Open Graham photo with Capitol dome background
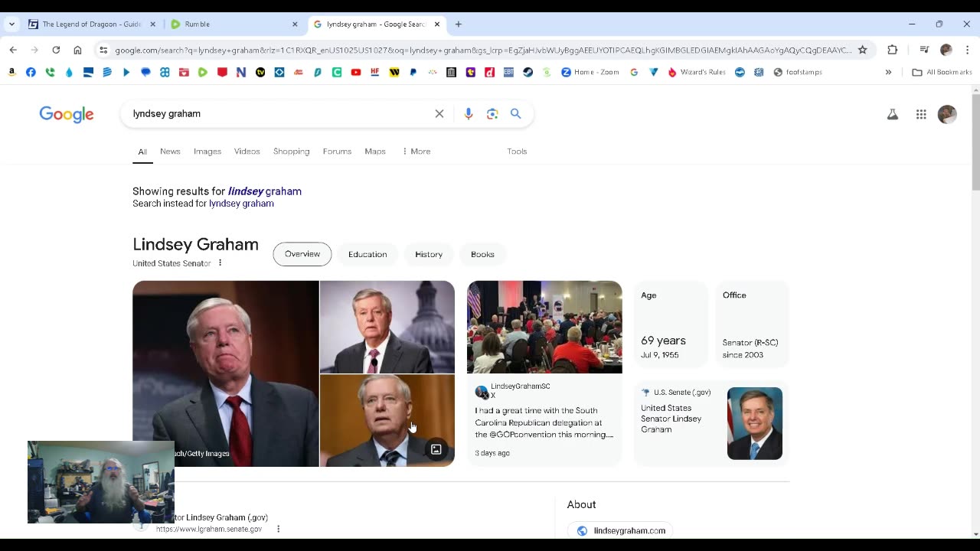 tap(387, 327)
